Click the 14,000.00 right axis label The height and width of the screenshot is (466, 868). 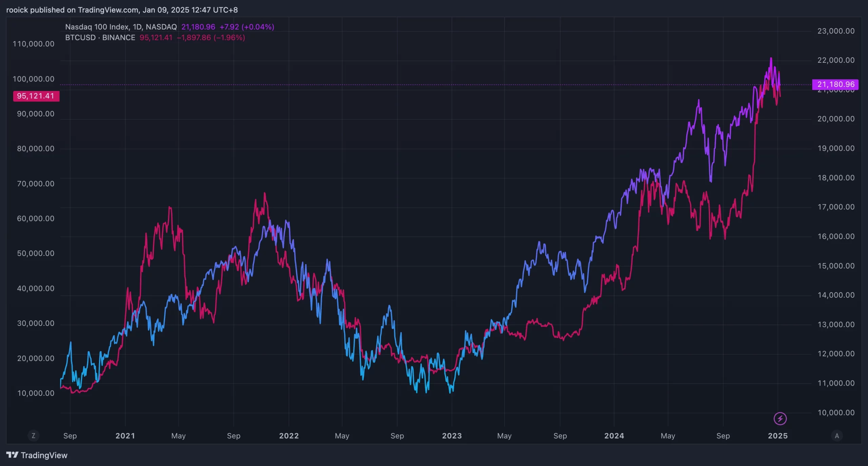pyautogui.click(x=836, y=295)
